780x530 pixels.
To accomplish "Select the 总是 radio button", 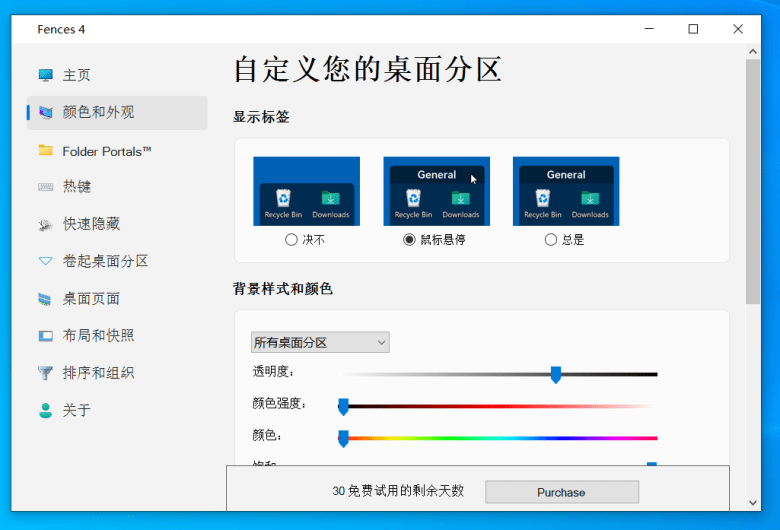I will tap(551, 240).
